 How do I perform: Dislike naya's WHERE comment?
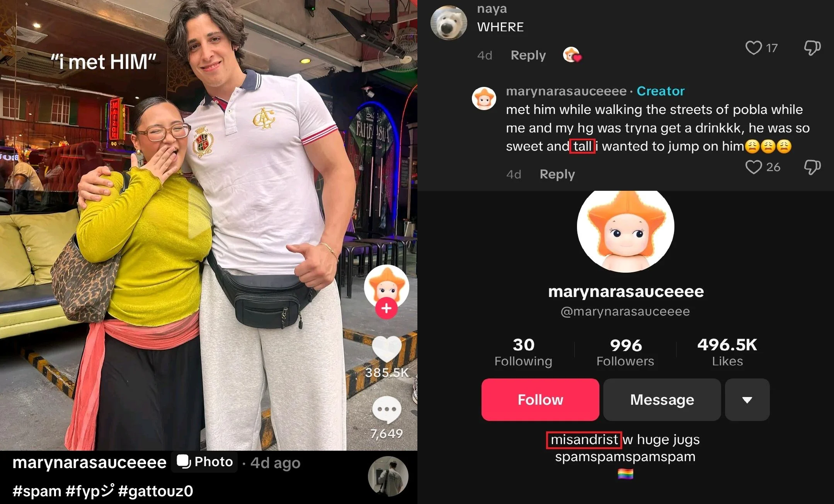point(812,48)
